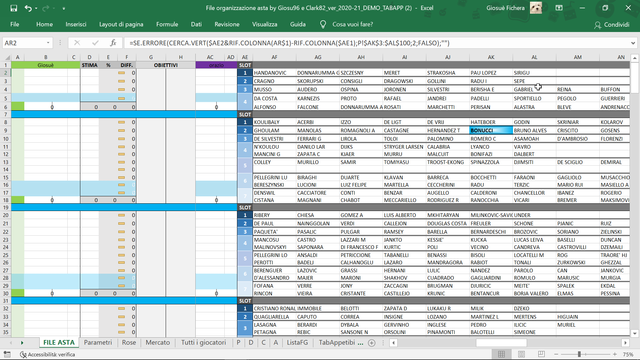The width and height of the screenshot is (640, 360).
Task: Select the KOULIBALY cell
Action: pos(274,122)
